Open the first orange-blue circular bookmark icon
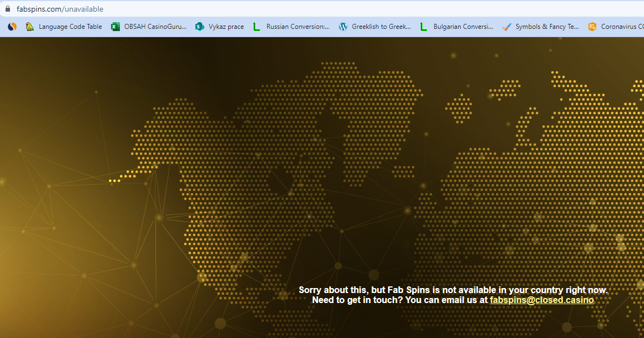644x338 pixels. tap(12, 27)
